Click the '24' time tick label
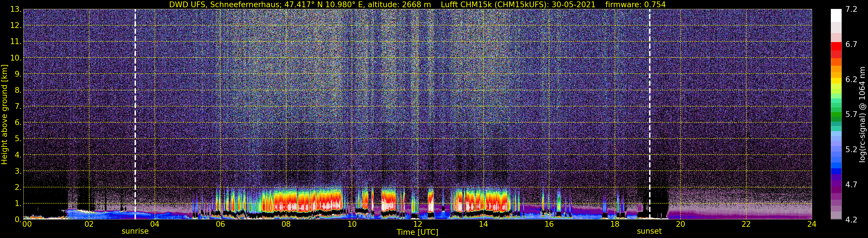The height and width of the screenshot is (238, 868). tap(812, 224)
